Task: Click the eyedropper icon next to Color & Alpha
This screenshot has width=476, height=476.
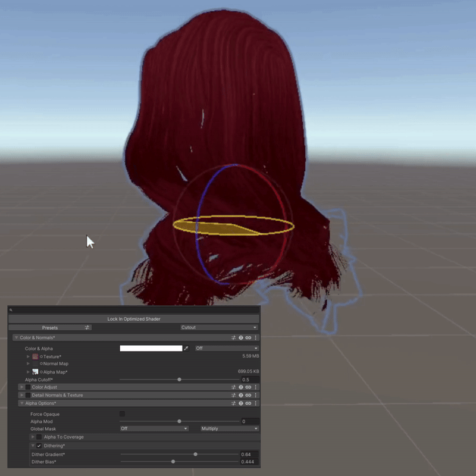Action: point(186,349)
